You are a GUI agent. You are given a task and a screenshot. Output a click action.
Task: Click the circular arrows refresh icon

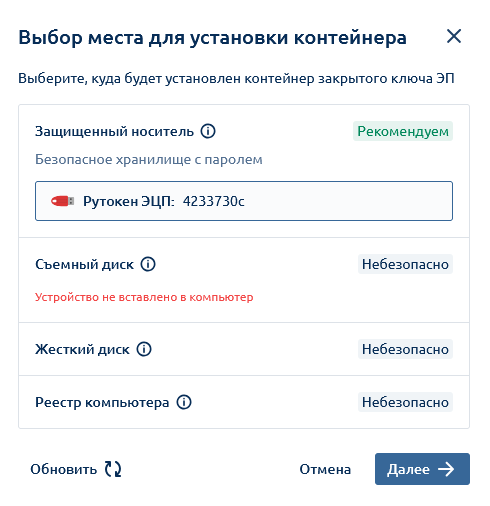pos(113,469)
